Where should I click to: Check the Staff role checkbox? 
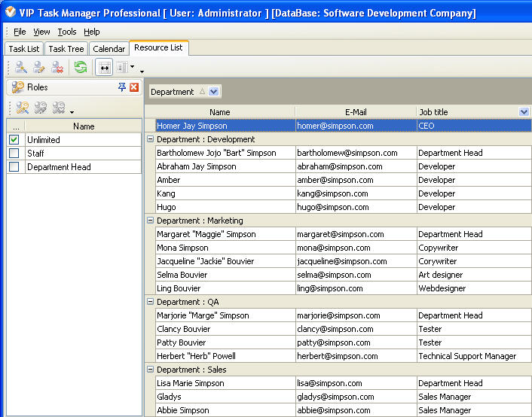(14, 153)
